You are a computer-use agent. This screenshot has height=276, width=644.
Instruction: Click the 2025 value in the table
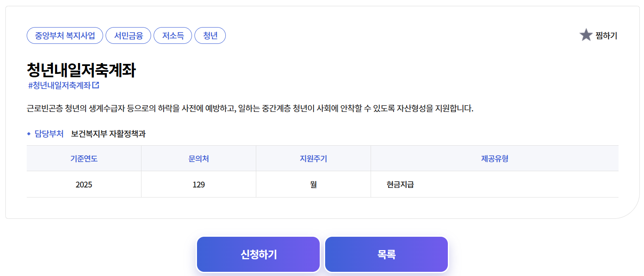83,184
